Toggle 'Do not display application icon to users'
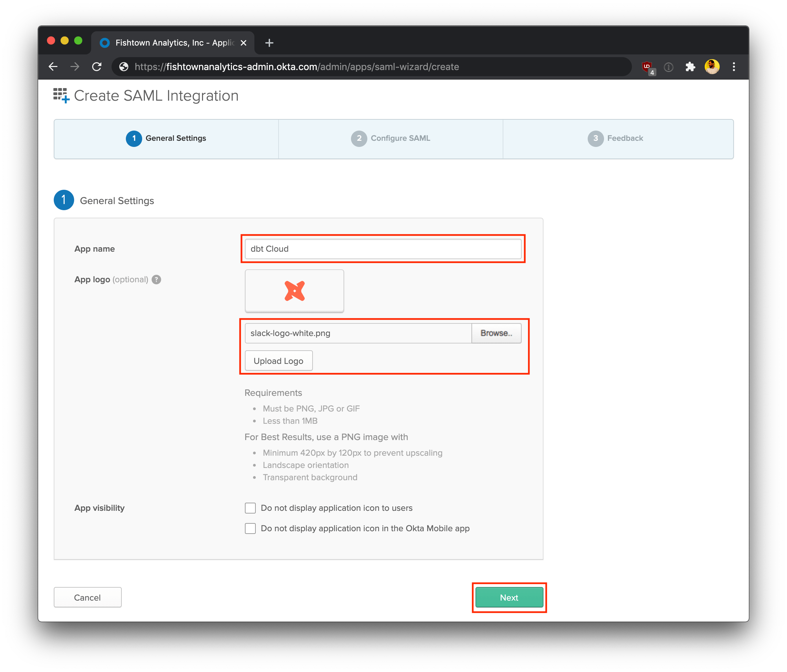Viewport: 787px width, 672px height. coord(250,508)
